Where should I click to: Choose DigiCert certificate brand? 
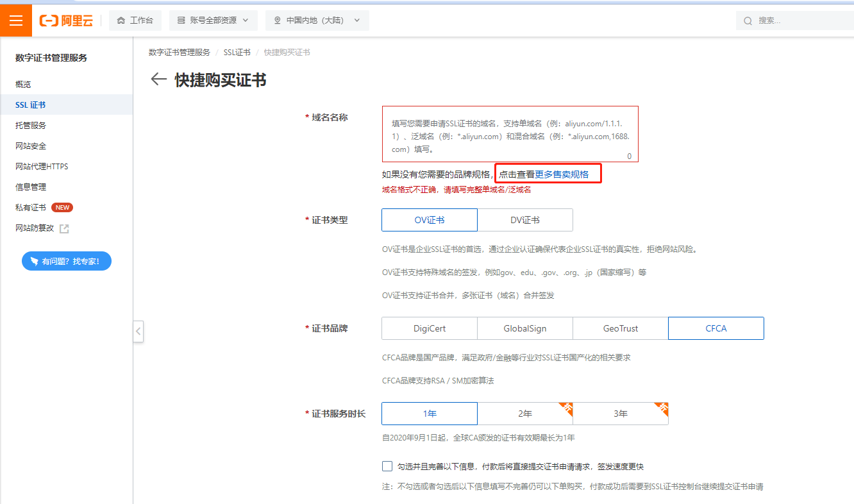coord(430,328)
